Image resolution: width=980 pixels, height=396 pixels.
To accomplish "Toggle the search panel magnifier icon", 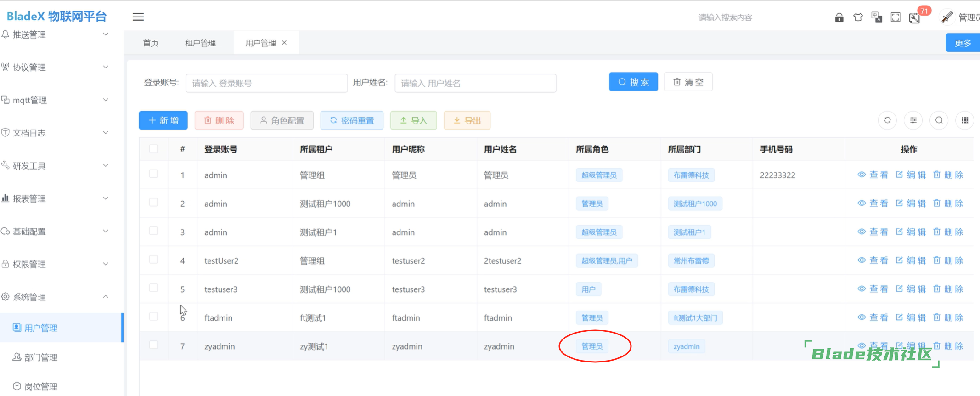I will click(x=939, y=120).
